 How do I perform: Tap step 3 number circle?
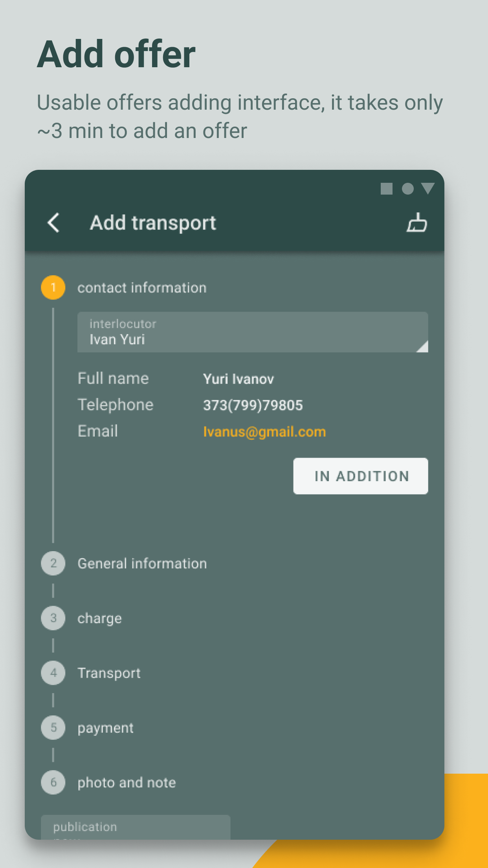53,618
